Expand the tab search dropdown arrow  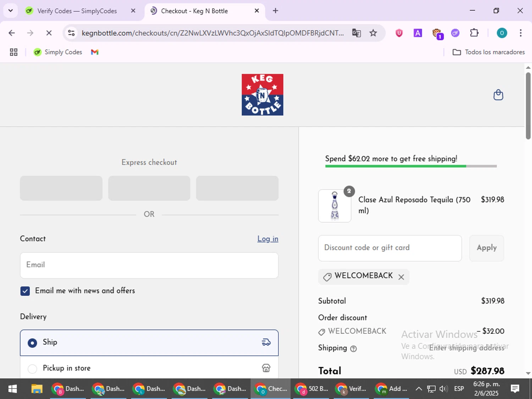pos(11,11)
